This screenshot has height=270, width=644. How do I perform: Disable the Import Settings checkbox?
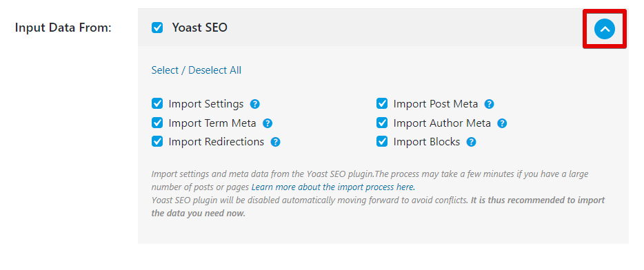(x=157, y=103)
